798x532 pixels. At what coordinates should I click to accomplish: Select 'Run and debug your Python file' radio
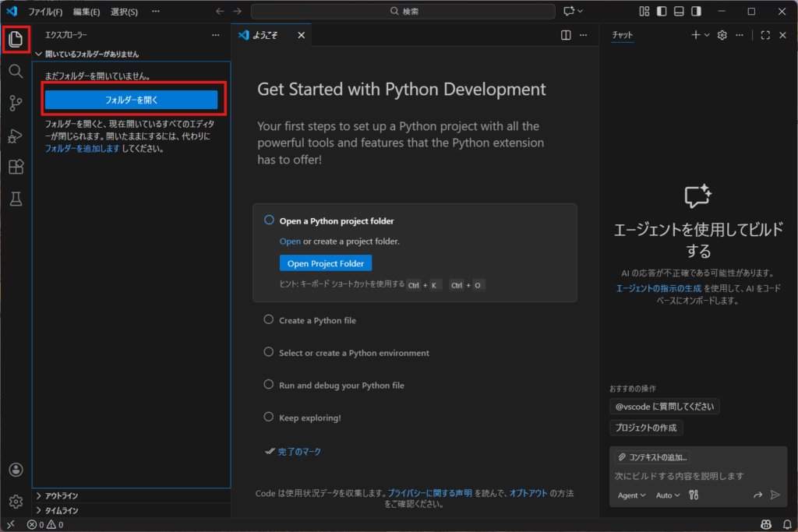(269, 385)
